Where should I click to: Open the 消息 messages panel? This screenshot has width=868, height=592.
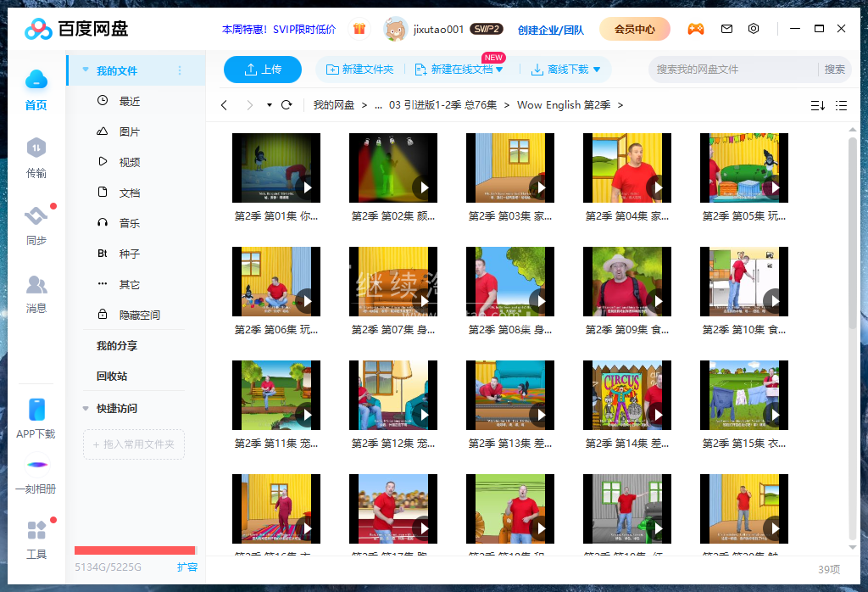pos(36,284)
